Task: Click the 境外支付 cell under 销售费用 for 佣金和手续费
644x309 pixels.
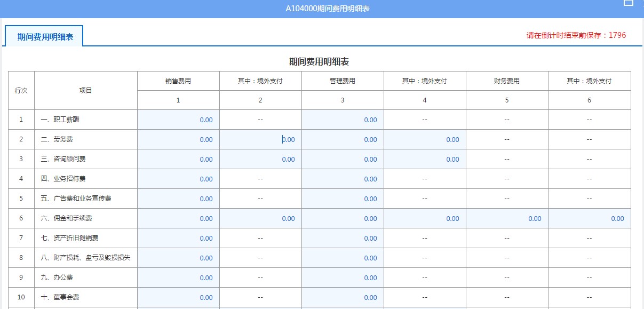Action: point(261,218)
